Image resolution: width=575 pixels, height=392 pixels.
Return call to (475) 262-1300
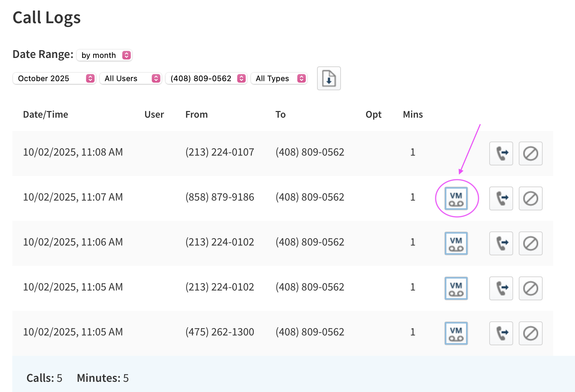click(501, 333)
